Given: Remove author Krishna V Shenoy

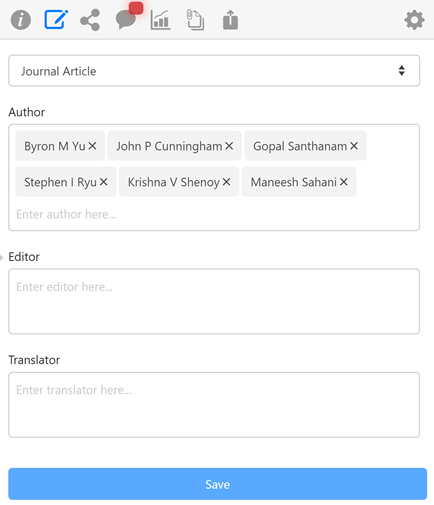Looking at the screenshot, I should point(226,182).
